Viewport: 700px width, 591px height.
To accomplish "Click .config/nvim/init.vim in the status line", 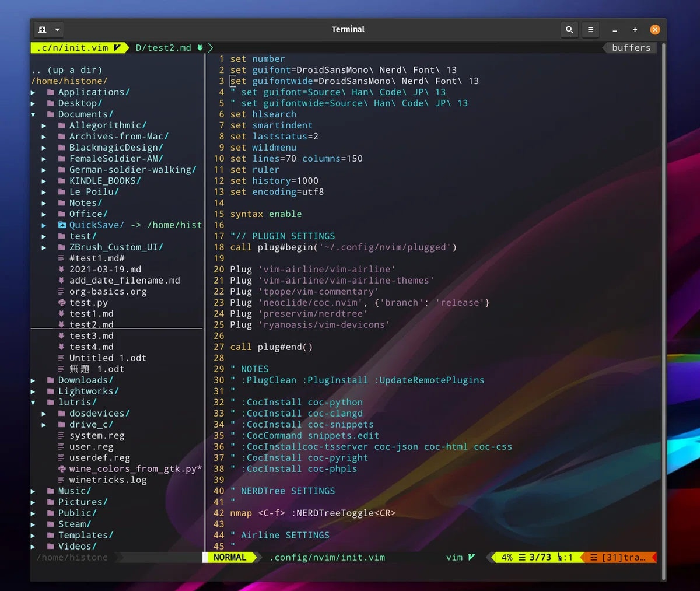I will click(327, 558).
